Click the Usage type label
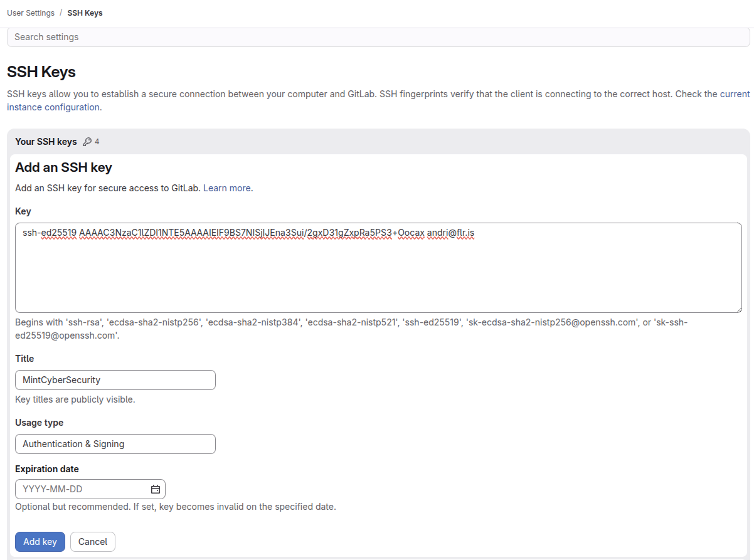The width and height of the screenshot is (754, 560). (39, 423)
